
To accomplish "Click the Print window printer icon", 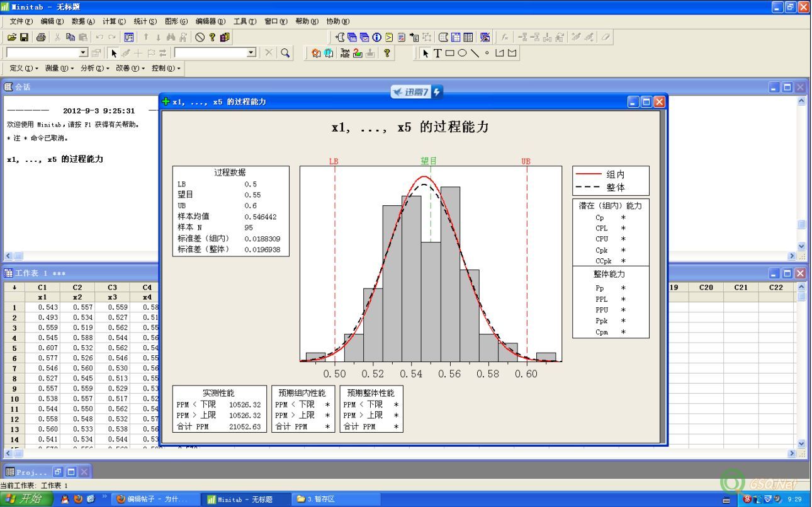I will [x=41, y=37].
